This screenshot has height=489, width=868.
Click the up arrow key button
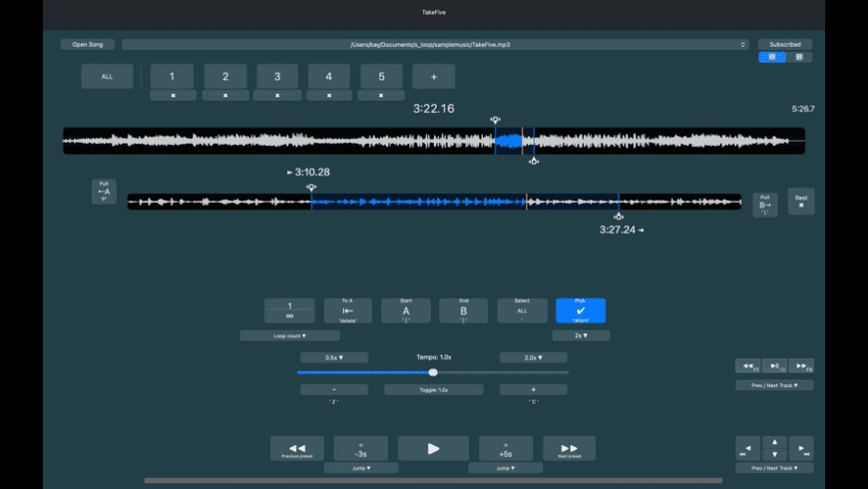(774, 442)
